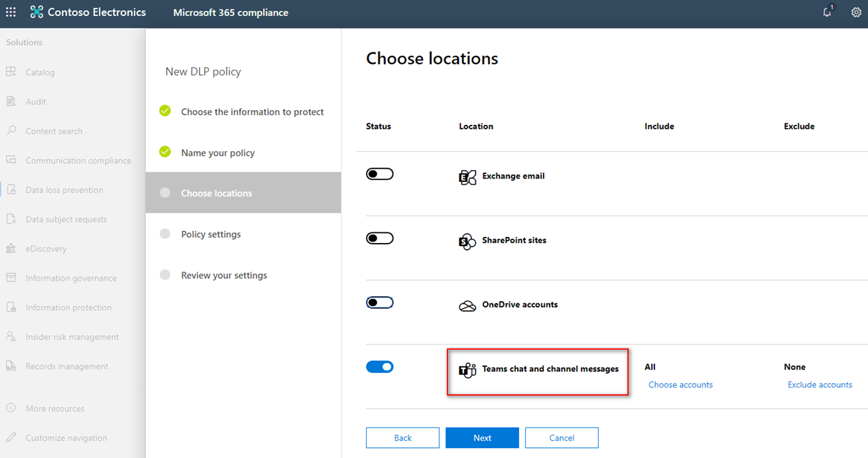Click the Information governance icon
Screen dimensions: 868x458
(11, 277)
